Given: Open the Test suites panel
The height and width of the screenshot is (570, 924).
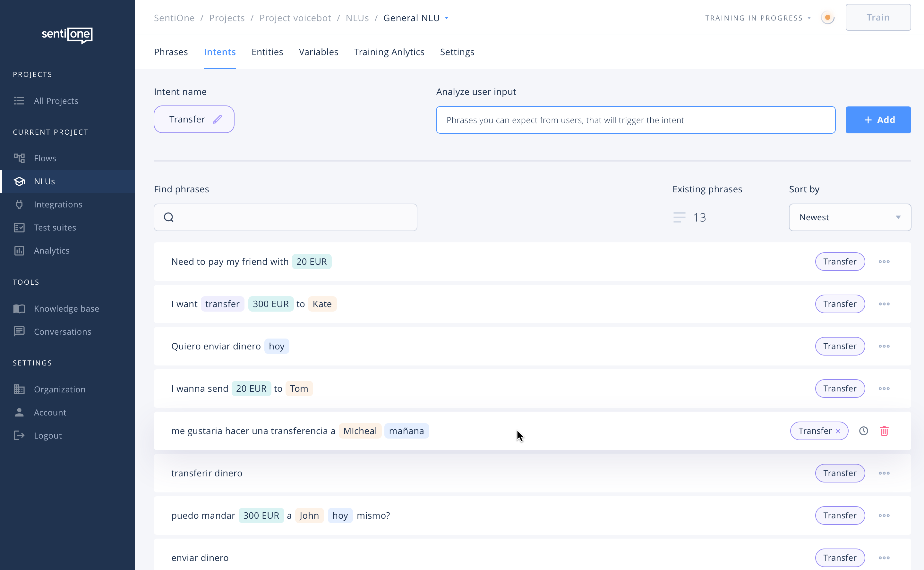Looking at the screenshot, I should [x=55, y=227].
